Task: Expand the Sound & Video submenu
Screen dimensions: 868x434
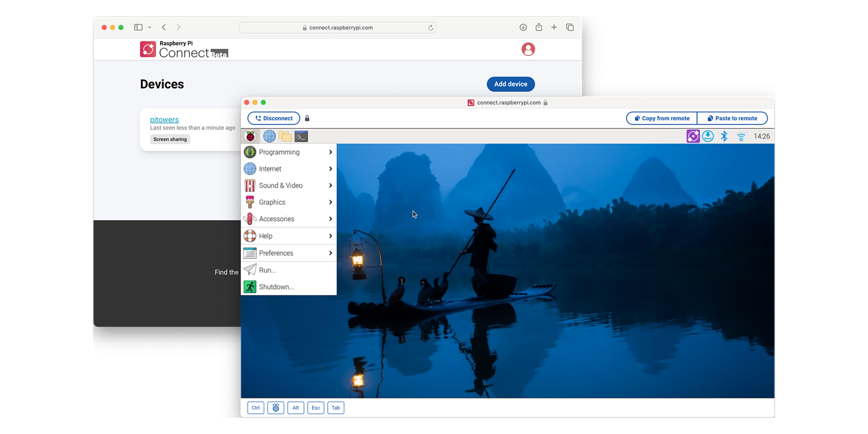Action: point(289,185)
